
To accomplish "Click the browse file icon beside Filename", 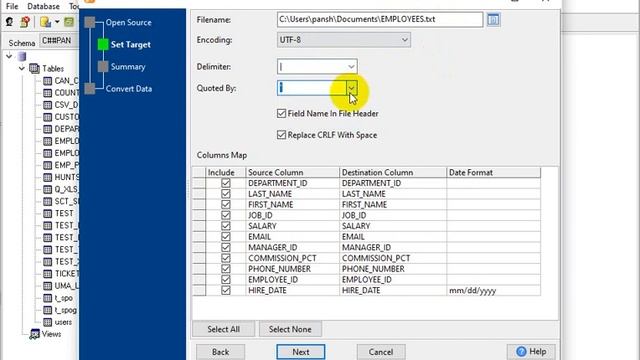I will pos(493,20).
